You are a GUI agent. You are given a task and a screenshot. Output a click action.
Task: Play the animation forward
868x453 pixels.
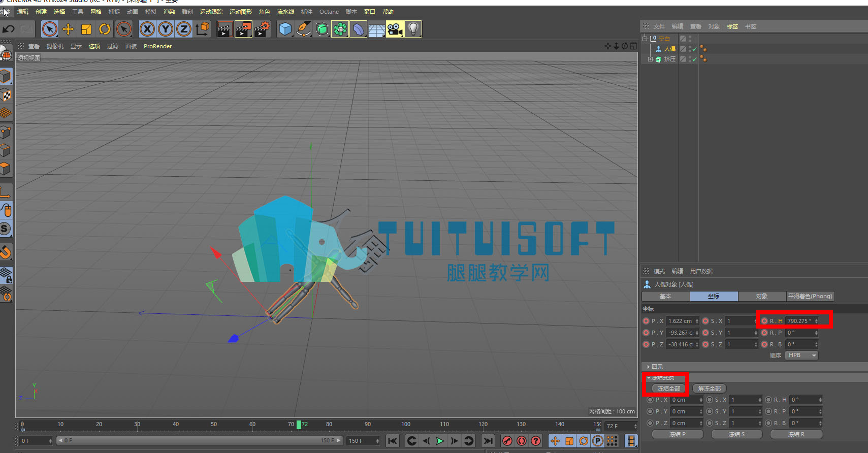440,441
